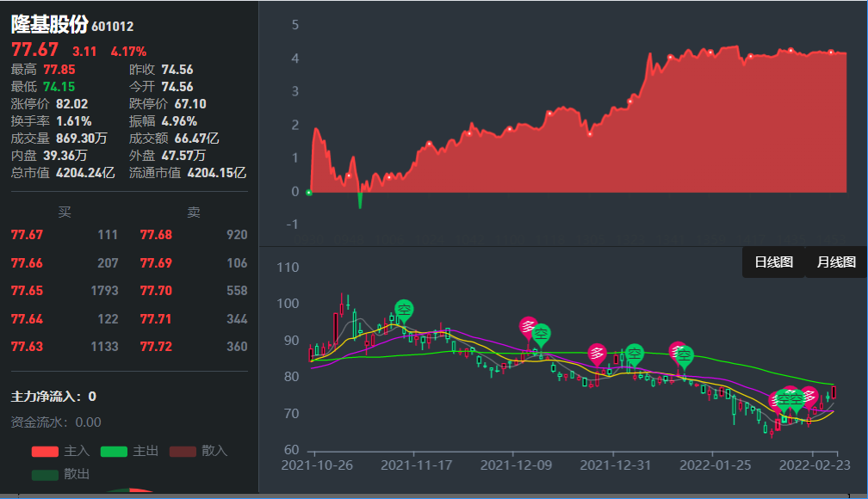The width and height of the screenshot is (868, 499).
Task: Click the green 空 marker near 2021-11-17
Action: point(404,310)
